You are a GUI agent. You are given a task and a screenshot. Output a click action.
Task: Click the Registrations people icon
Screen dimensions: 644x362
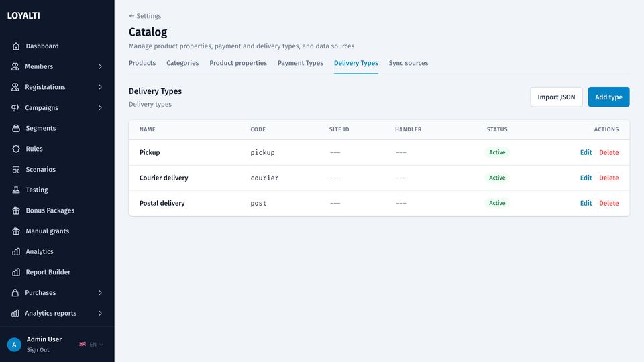tap(15, 87)
